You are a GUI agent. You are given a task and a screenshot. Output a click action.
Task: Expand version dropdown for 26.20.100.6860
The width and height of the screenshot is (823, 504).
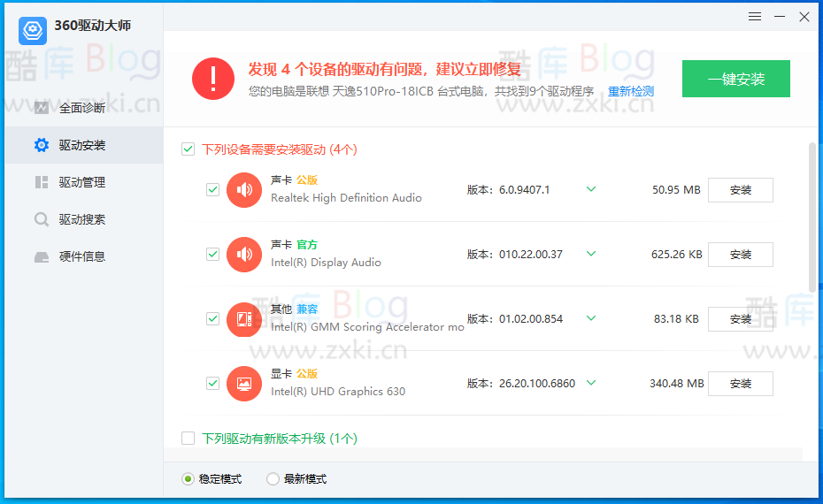(x=591, y=383)
